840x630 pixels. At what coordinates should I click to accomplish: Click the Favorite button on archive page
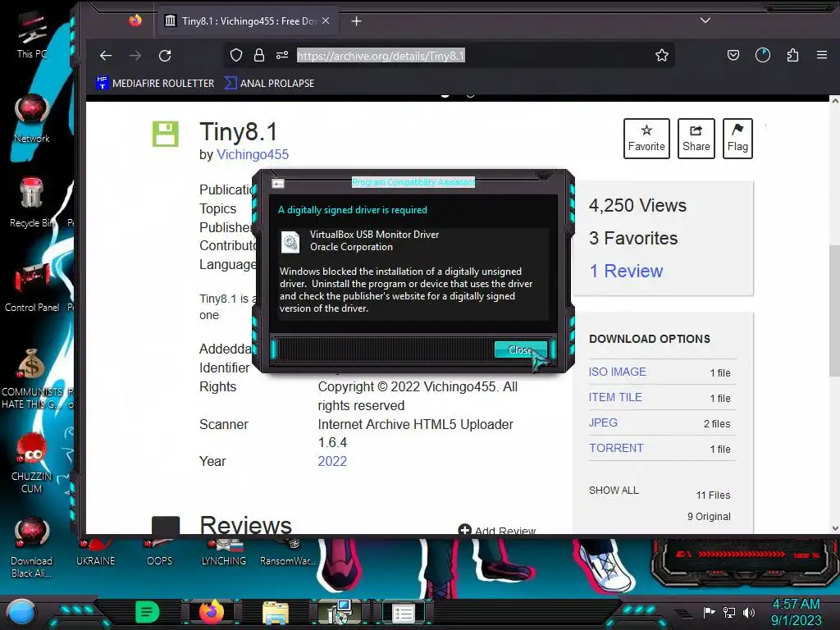point(646,138)
